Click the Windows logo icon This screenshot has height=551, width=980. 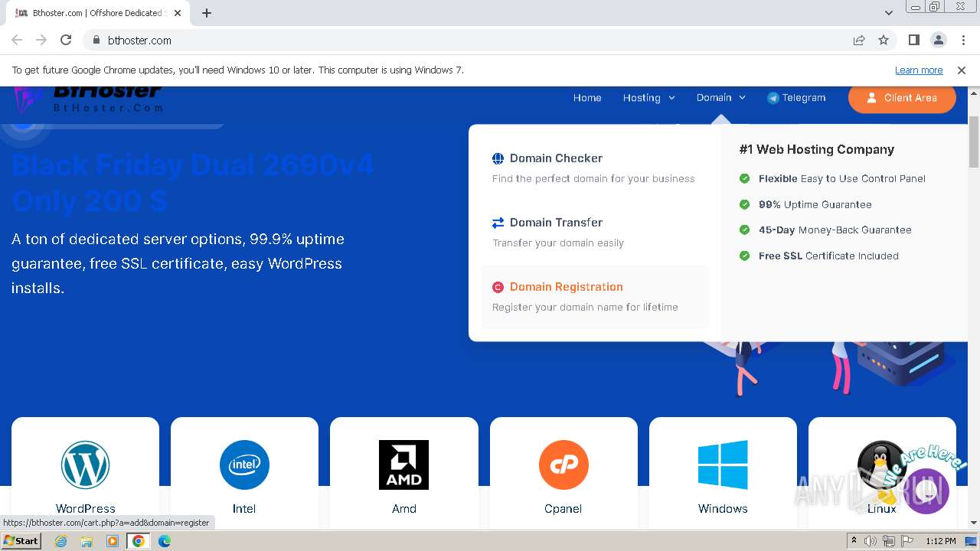723,465
